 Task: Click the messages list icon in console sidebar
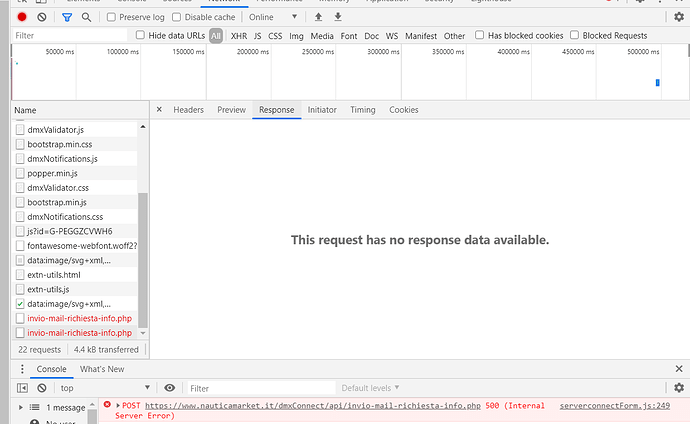click(x=34, y=407)
